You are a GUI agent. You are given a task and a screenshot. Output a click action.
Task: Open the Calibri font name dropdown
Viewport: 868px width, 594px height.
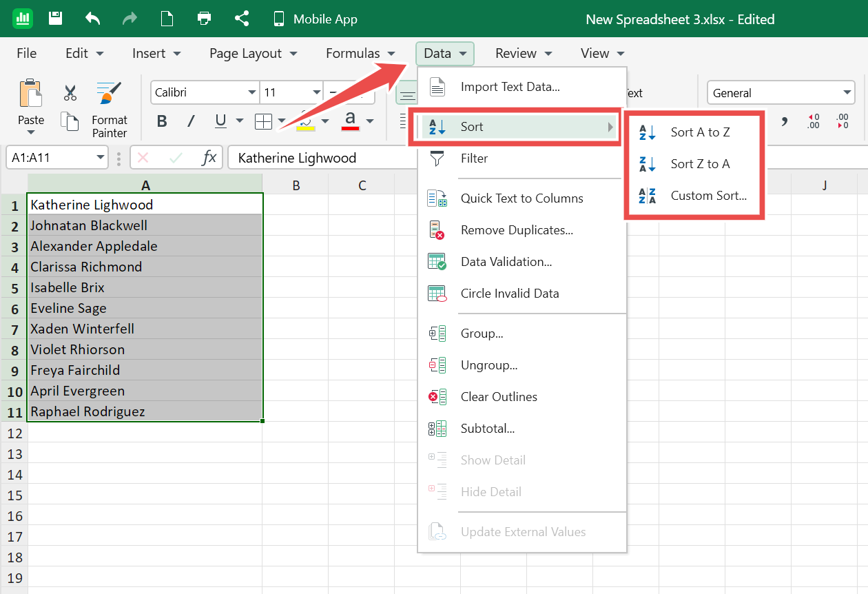click(x=252, y=92)
